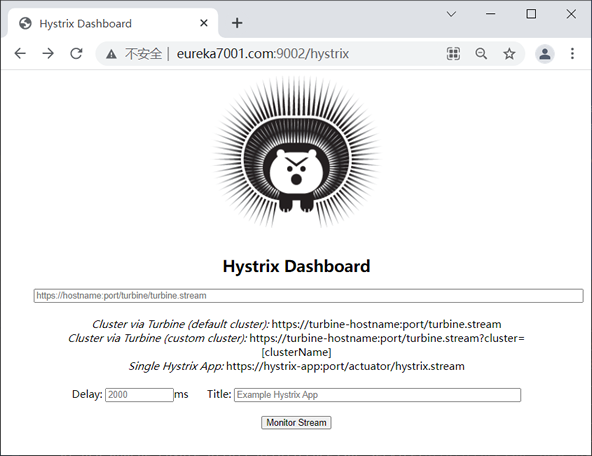
Task: Click the Monitor Stream button
Action: coord(296,422)
